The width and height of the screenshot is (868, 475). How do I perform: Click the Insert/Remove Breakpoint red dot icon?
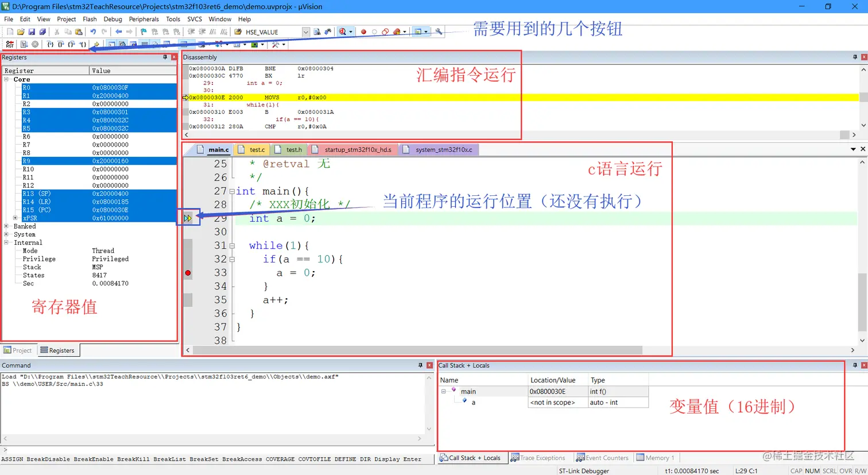pos(363,32)
